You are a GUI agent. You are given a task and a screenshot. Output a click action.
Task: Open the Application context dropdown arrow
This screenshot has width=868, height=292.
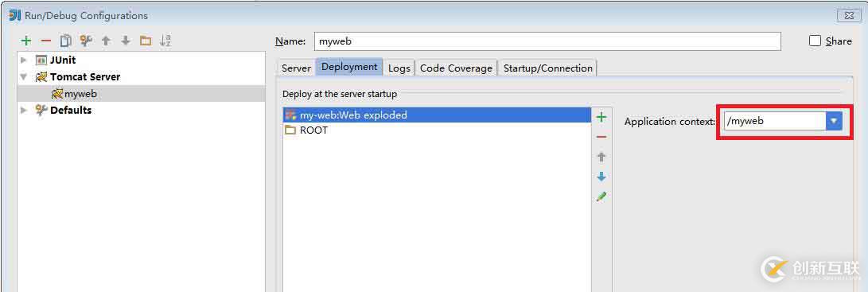[x=835, y=121]
